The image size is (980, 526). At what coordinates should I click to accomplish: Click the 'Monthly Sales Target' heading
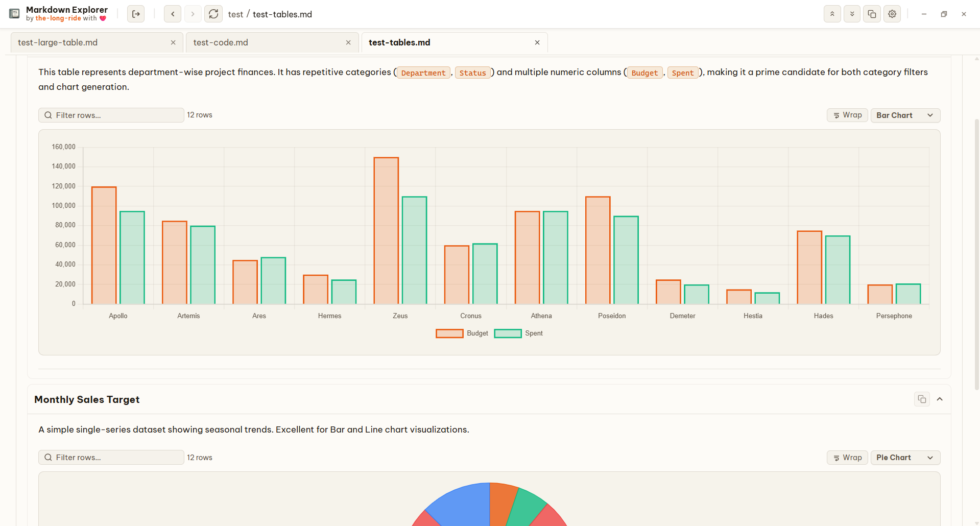pos(87,399)
